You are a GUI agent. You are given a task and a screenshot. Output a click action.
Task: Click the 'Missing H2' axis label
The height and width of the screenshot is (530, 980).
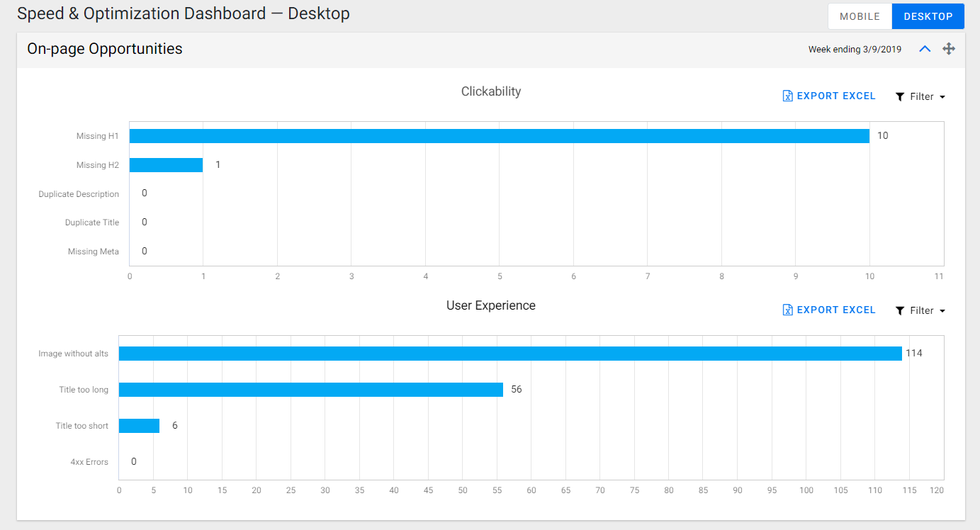[98, 165]
